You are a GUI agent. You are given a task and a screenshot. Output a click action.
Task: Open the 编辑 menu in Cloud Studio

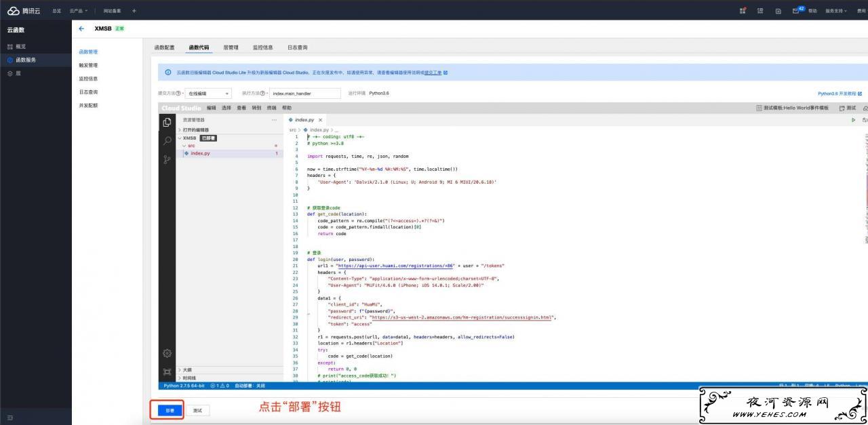point(212,108)
